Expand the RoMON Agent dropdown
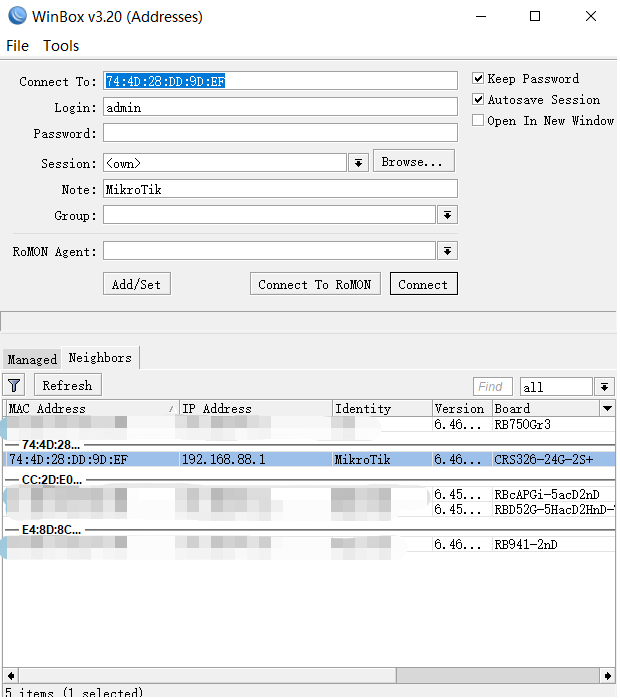This screenshot has width=620, height=700. [x=447, y=251]
